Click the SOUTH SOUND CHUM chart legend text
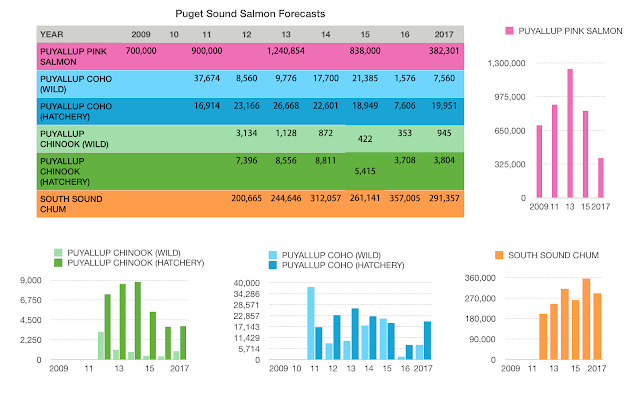Image resolution: width=640 pixels, height=393 pixels. pos(553,255)
